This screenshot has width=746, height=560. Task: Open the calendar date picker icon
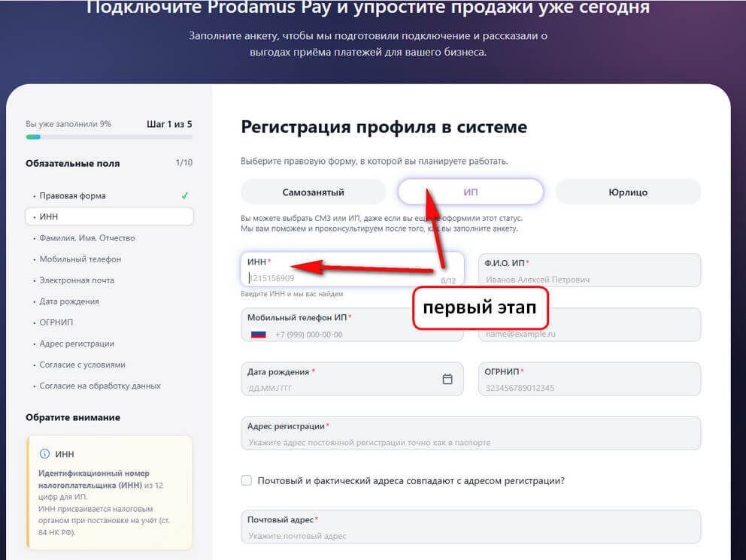tap(447, 379)
